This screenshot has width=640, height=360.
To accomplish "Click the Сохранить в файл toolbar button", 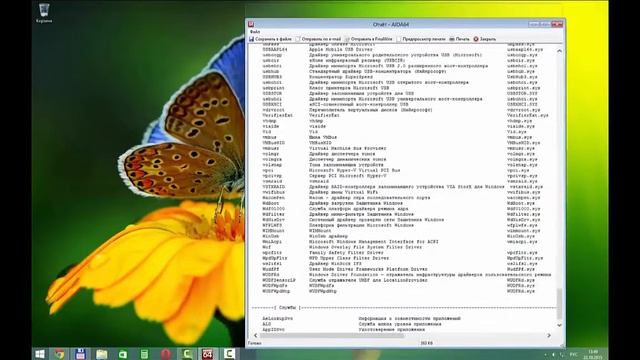I will tap(270, 39).
